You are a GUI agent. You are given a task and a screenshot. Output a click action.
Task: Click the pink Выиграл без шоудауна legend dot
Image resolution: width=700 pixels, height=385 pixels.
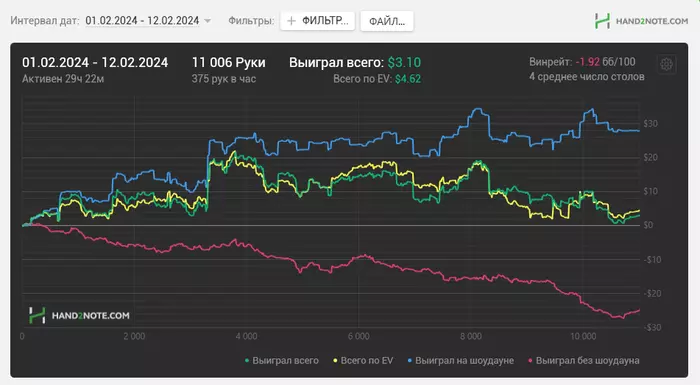click(x=530, y=360)
